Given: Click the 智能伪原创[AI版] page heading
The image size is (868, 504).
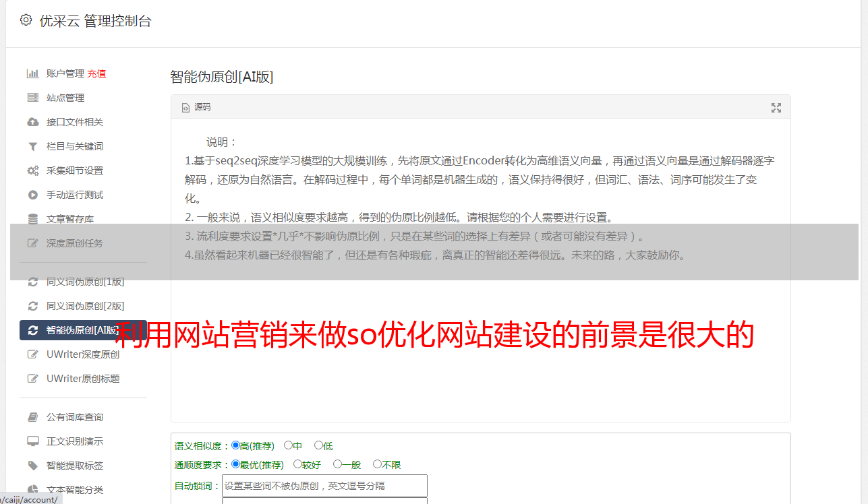Looking at the screenshot, I should pos(222,77).
